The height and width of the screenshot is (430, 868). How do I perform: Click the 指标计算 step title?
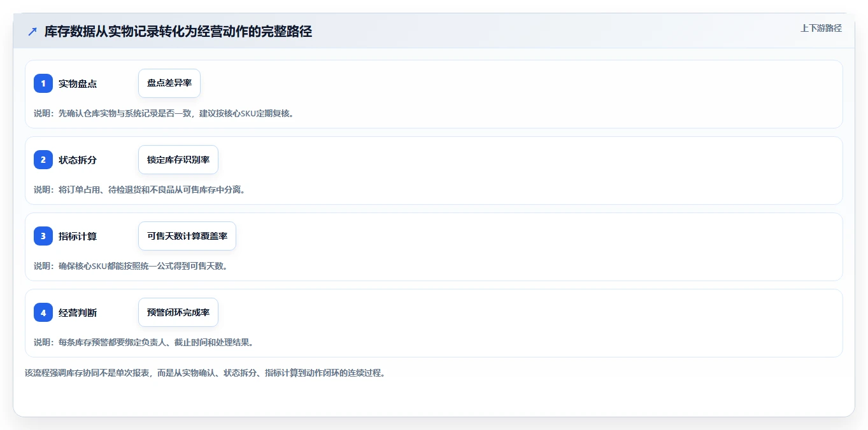click(78, 237)
